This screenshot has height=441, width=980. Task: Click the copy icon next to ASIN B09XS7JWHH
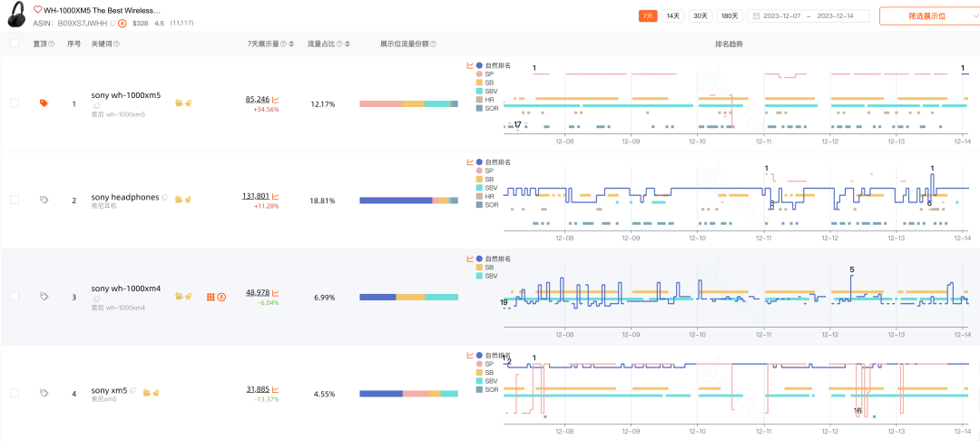(x=113, y=23)
